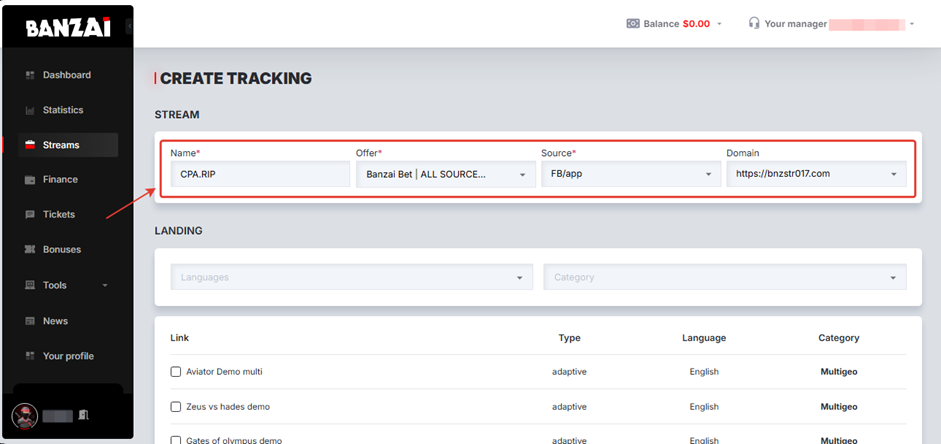The image size is (941, 444).
Task: Check the Zeus vs hades demo checkbox
Action: click(x=176, y=407)
